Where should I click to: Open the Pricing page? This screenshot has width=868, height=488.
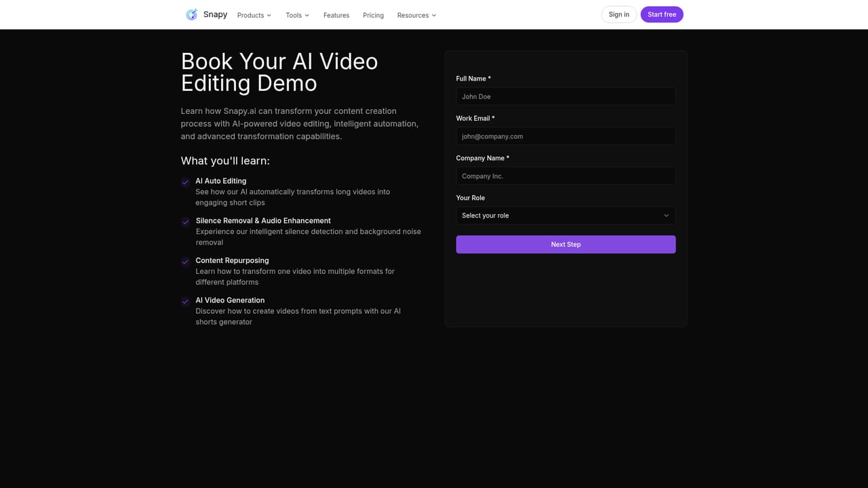(x=373, y=15)
